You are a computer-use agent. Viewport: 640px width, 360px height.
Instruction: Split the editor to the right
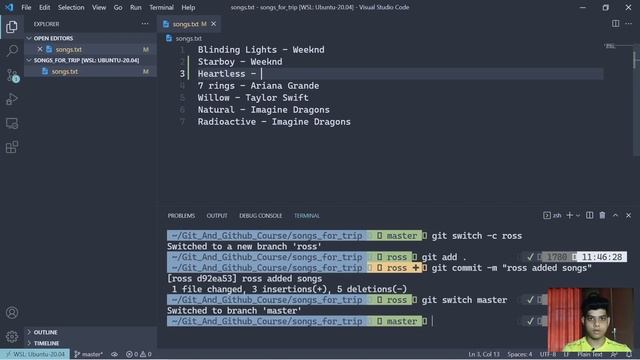click(x=615, y=24)
